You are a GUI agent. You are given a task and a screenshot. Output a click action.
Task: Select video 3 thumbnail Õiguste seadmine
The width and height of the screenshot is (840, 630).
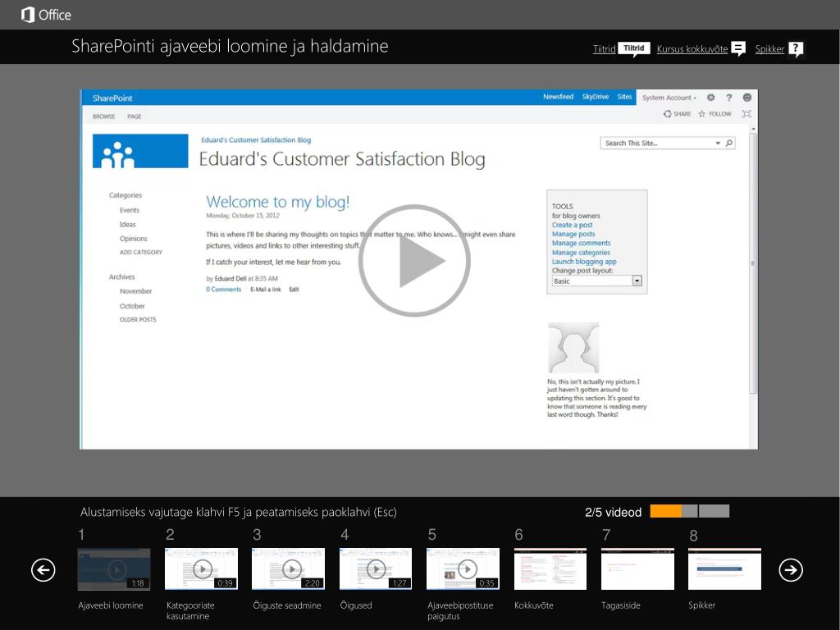[288, 568]
